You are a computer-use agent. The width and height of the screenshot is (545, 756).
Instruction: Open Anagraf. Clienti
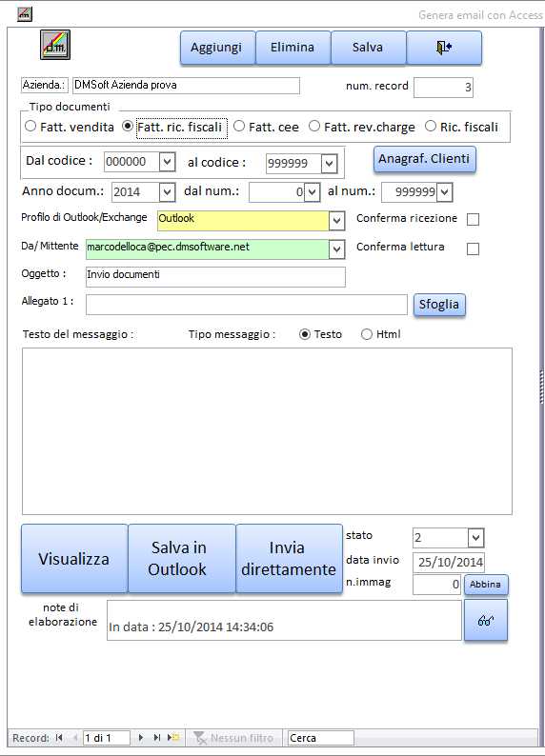tap(424, 159)
